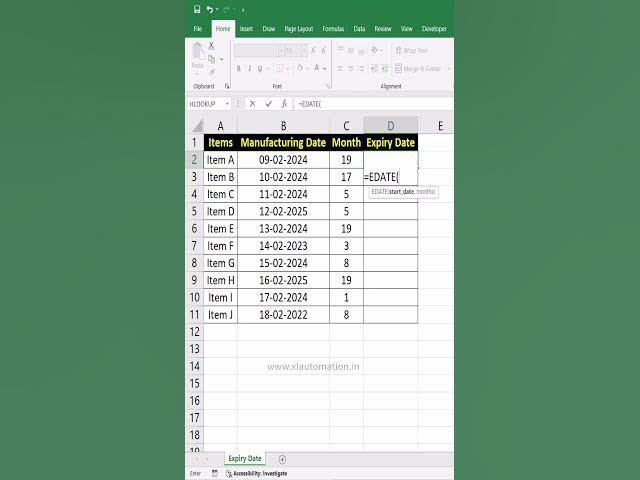Open the File tab
Viewport: 640px width, 480px height.
pos(198,29)
